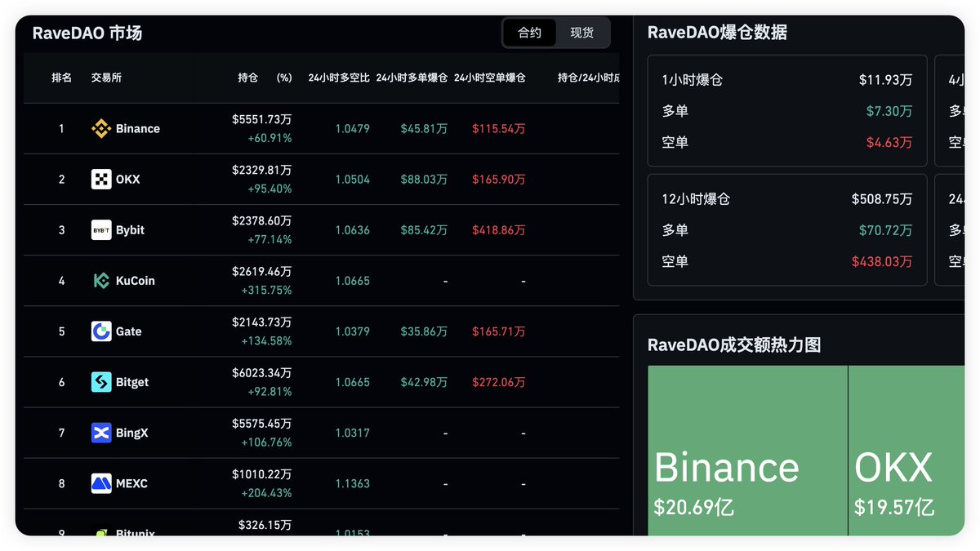
Task: Click the BingX logo icon
Action: pyautogui.click(x=100, y=432)
